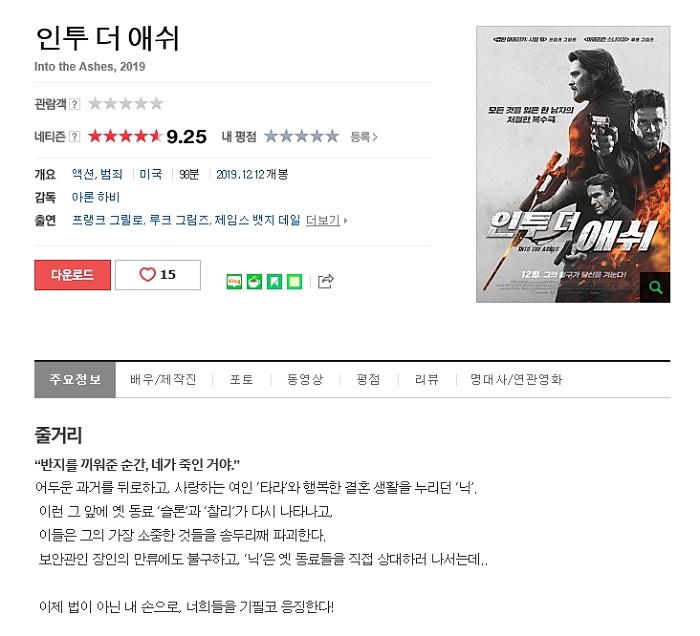Switch to the 포토 tab

(x=242, y=379)
